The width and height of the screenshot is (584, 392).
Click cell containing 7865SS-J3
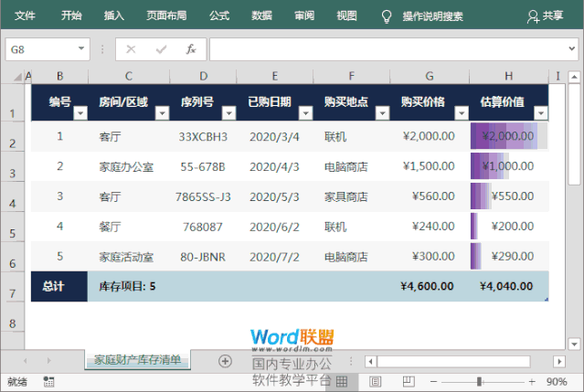(203, 196)
